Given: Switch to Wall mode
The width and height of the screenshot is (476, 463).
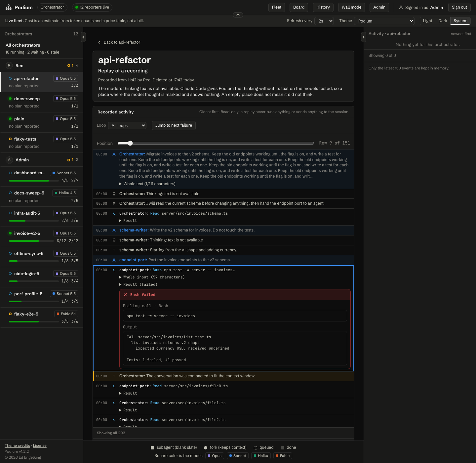Looking at the screenshot, I should [x=351, y=7].
